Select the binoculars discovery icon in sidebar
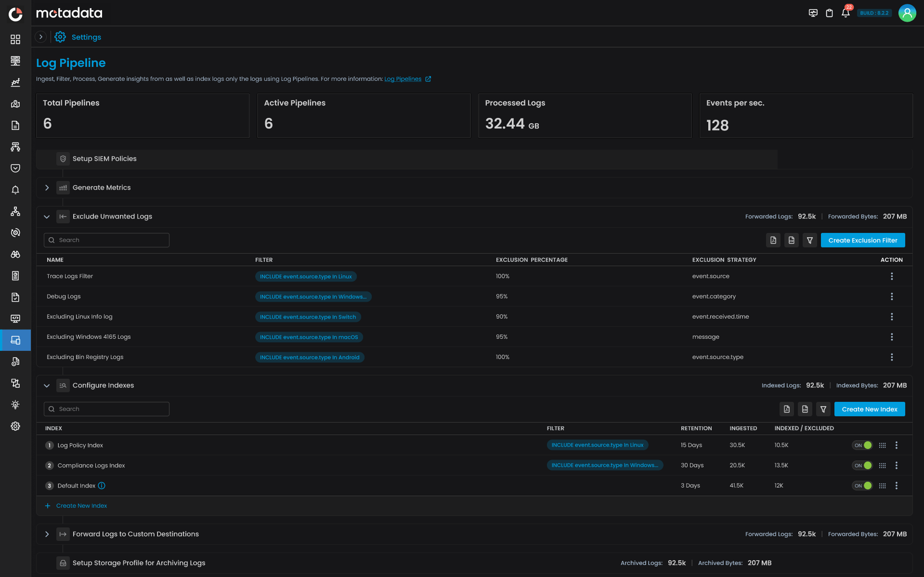Image resolution: width=924 pixels, height=577 pixels. point(15,255)
